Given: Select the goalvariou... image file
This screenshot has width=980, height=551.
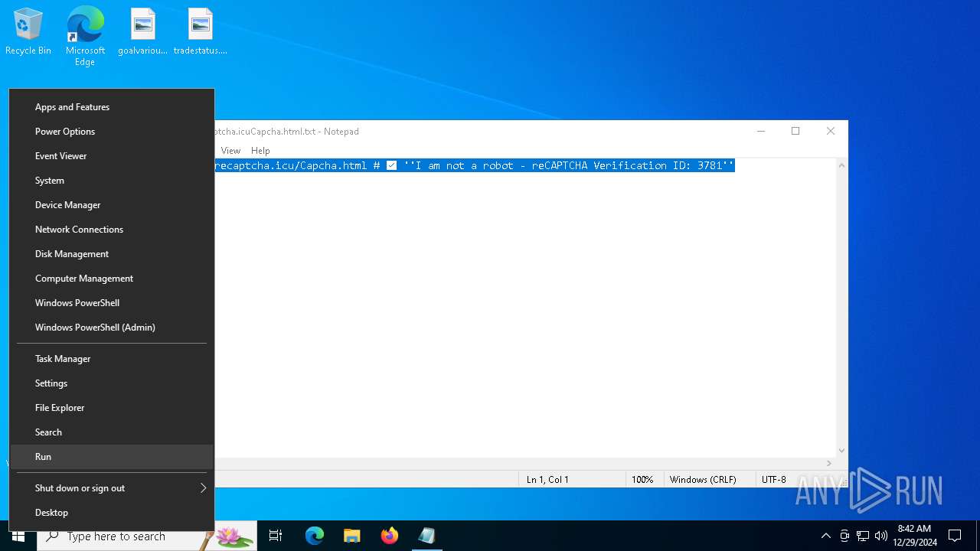Looking at the screenshot, I should point(142,32).
